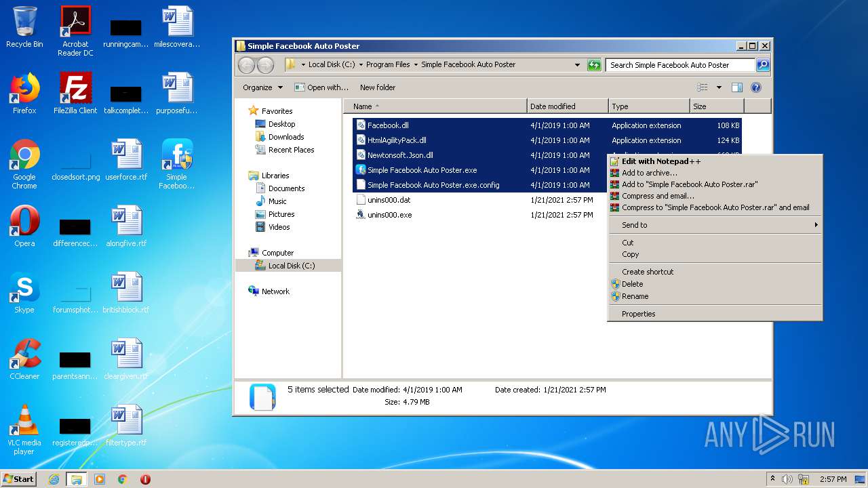Open CCleaner desktop shortcut
This screenshot has width=868, height=488.
coord(24,359)
